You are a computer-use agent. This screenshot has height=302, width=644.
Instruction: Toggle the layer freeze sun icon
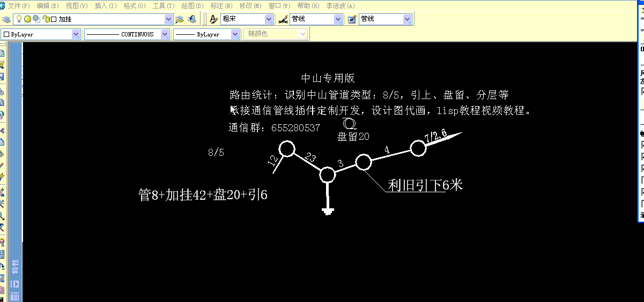[27, 19]
